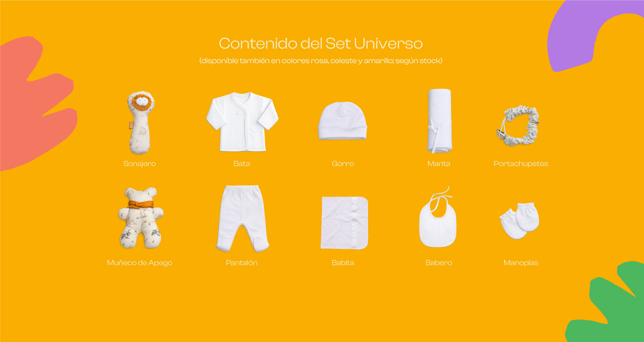Click the white Pantalón footed pants image
This screenshot has width=644, height=342.
pyautogui.click(x=242, y=218)
